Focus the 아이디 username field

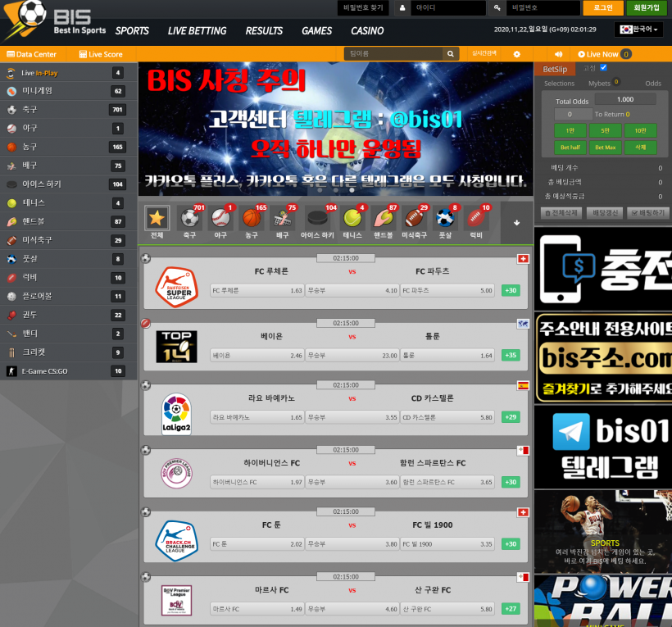[x=447, y=7]
